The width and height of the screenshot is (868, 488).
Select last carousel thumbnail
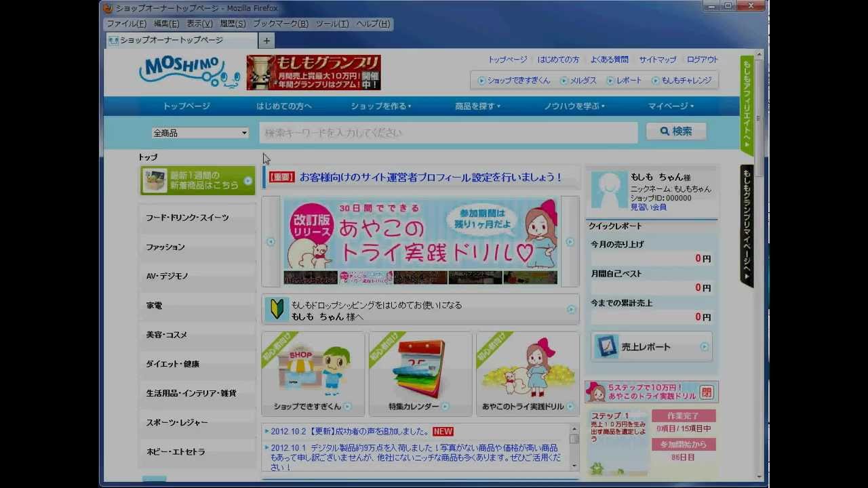[x=530, y=278]
